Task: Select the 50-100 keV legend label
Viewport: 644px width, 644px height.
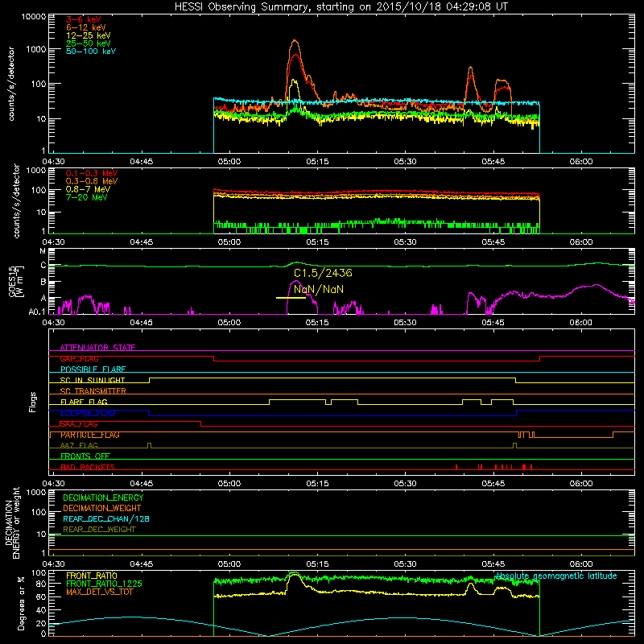Action: point(91,52)
